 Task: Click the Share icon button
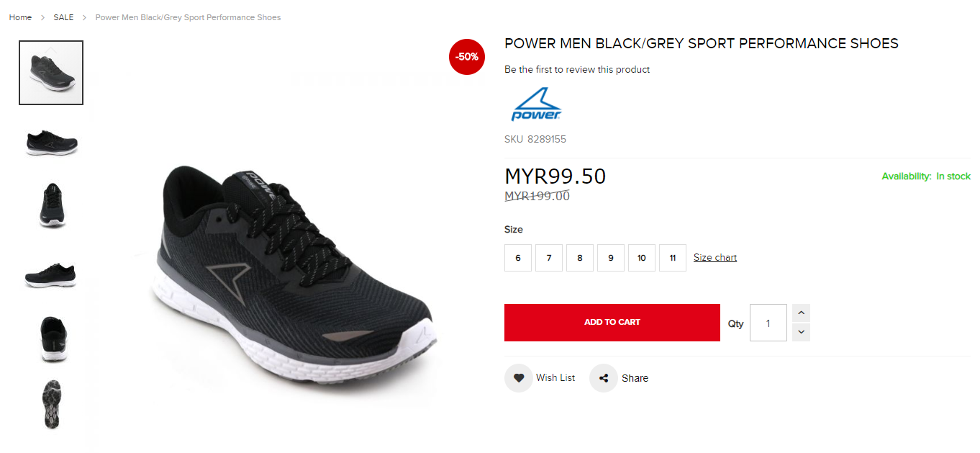(603, 378)
